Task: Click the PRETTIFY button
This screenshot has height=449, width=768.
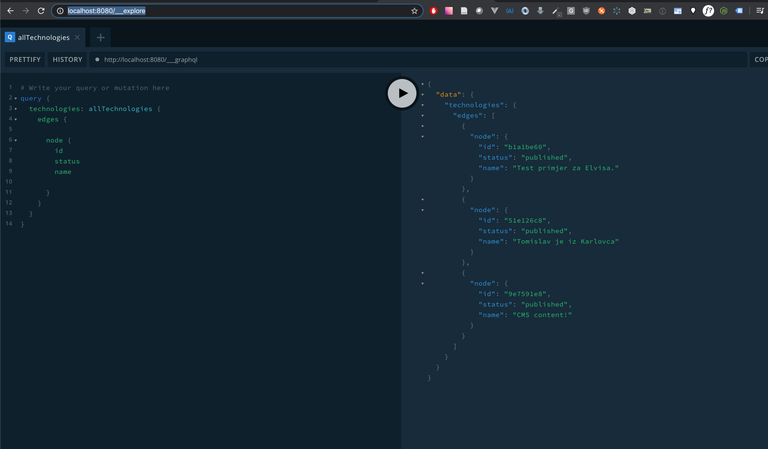Action: [x=25, y=60]
